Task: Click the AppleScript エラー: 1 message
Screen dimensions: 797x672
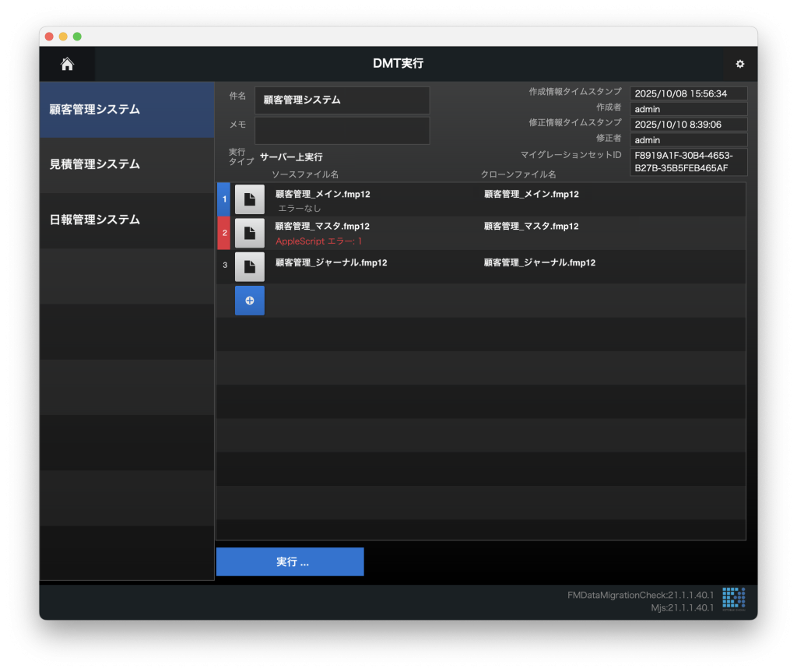Action: 319,241
